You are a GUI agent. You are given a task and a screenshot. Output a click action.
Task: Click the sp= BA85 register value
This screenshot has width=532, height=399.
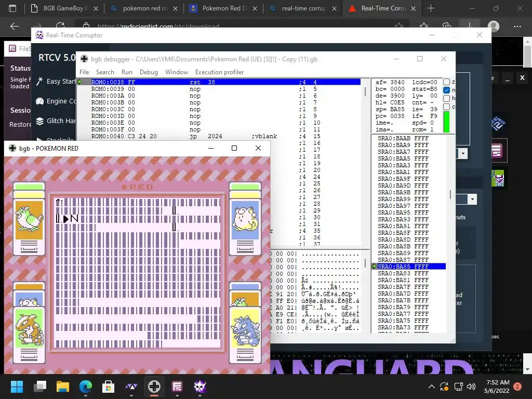(x=390, y=109)
